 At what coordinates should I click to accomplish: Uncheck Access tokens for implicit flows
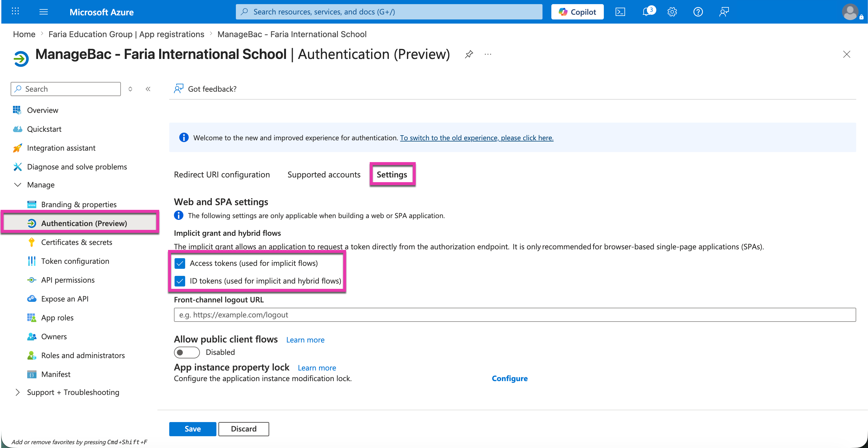pos(180,263)
